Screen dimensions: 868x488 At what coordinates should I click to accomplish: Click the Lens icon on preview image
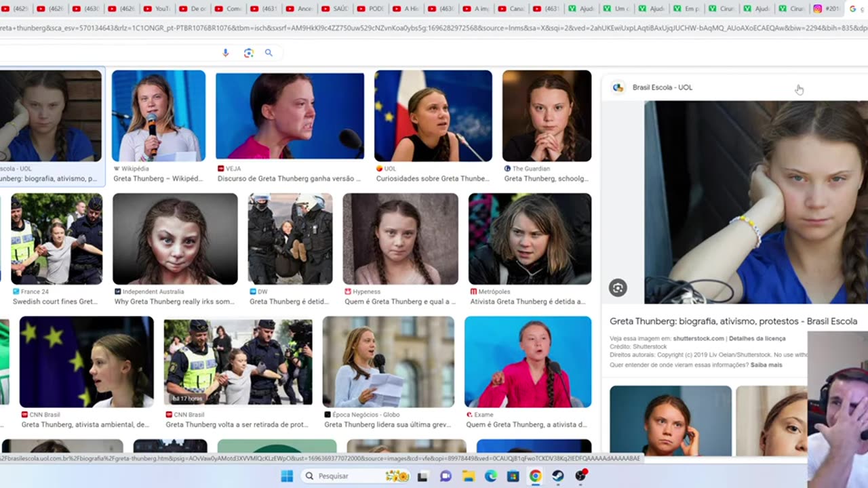(x=617, y=288)
